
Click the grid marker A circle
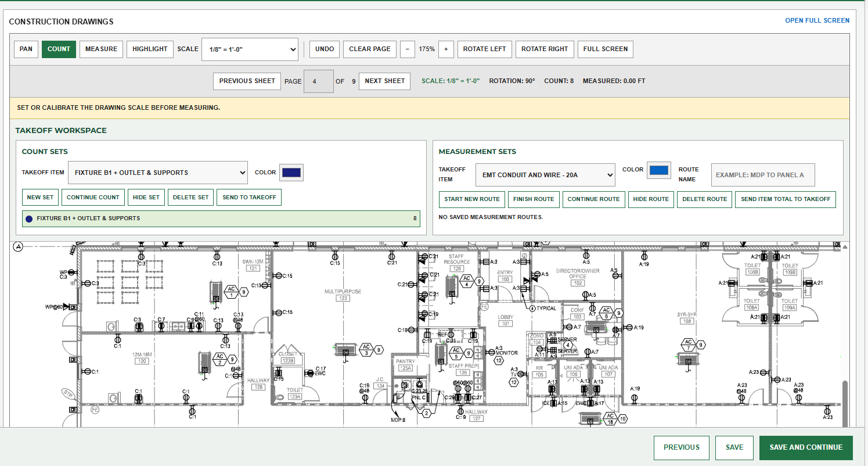point(18,247)
